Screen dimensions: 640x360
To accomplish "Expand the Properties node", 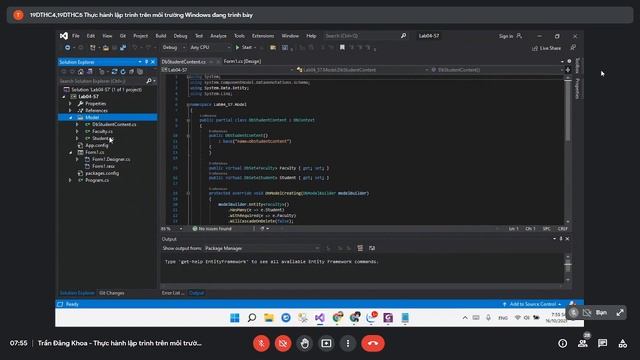I will [x=70, y=104].
